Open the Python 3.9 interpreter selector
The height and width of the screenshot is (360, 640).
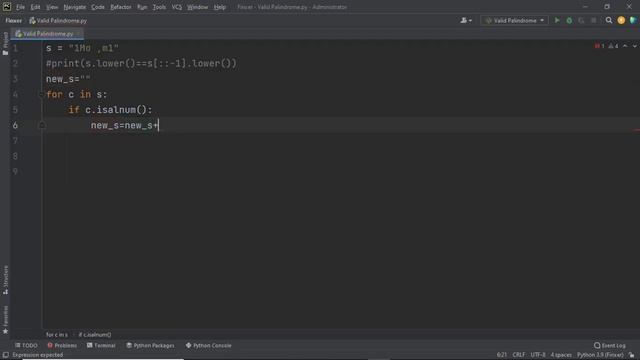pos(600,355)
